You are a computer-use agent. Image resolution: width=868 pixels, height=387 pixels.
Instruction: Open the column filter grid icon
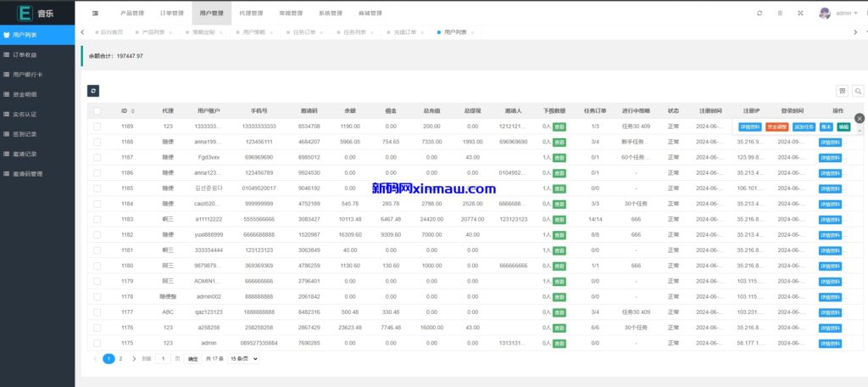[842, 91]
